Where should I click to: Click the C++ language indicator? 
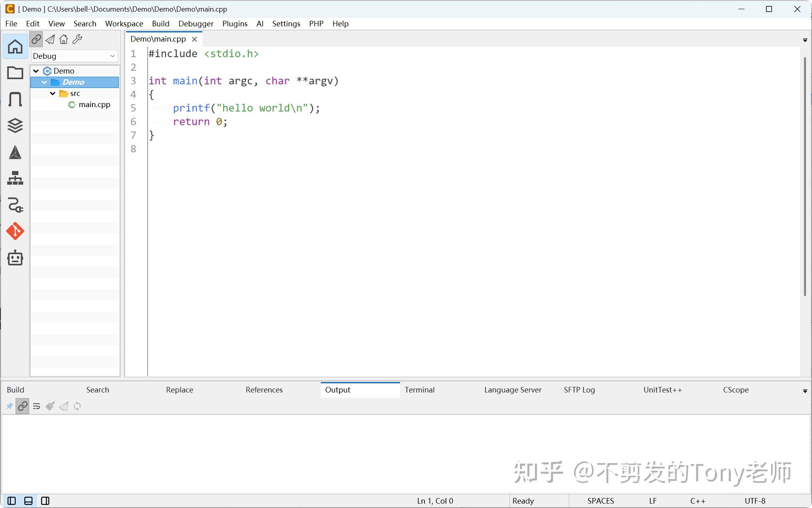[698, 501]
